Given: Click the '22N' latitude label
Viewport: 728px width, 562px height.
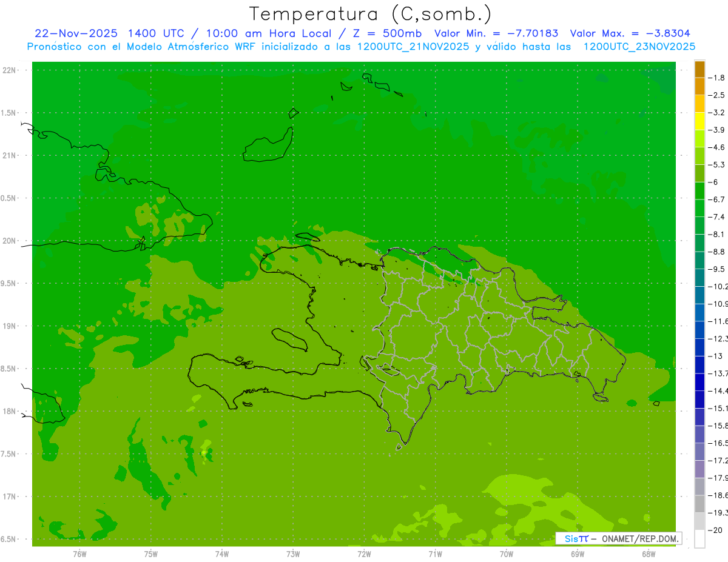Looking at the screenshot, I should point(10,70).
